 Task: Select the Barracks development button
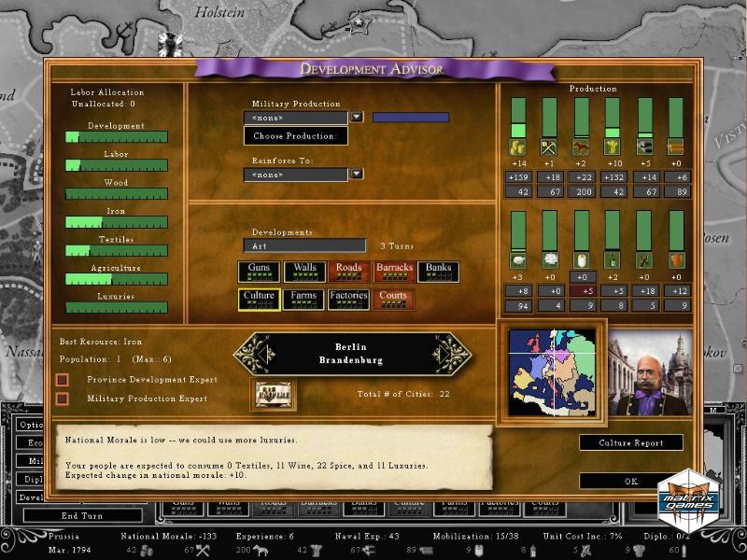(394, 272)
